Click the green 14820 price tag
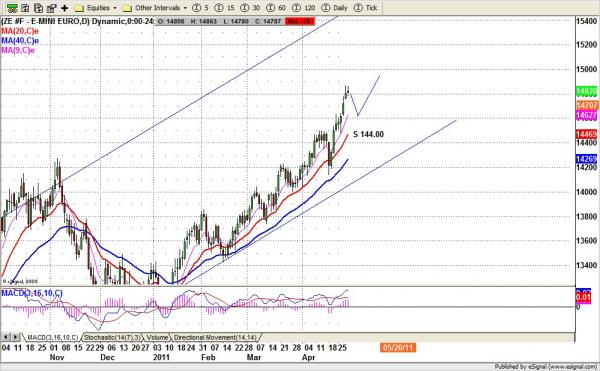 click(587, 91)
